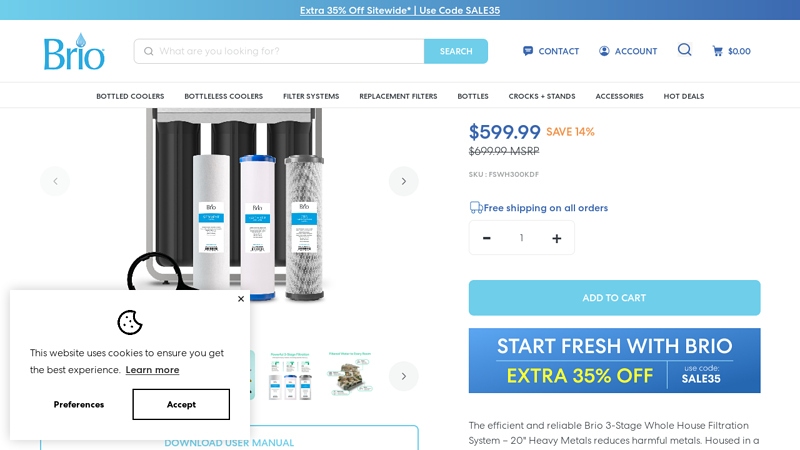Image resolution: width=800 pixels, height=450 pixels.
Task: Increase quantity with plus button
Action: pyautogui.click(x=557, y=238)
